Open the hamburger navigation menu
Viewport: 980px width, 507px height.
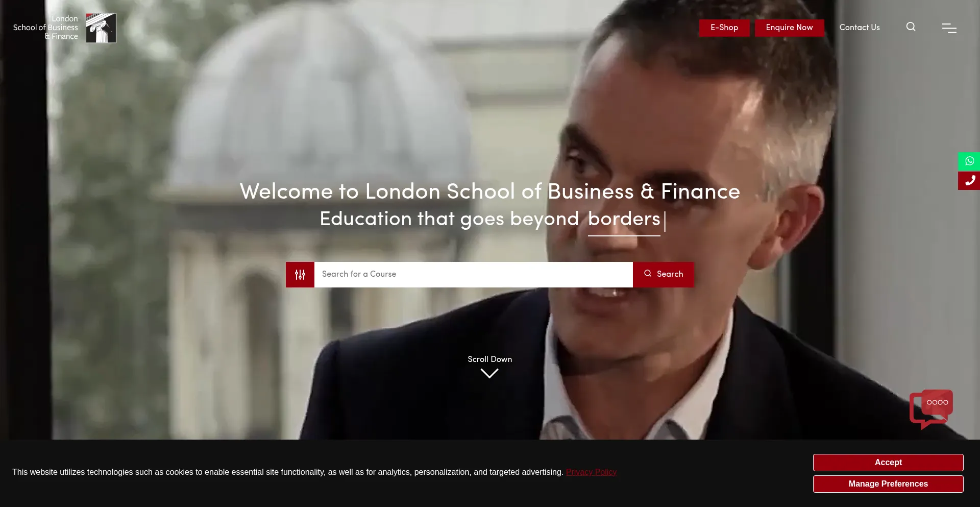point(949,28)
